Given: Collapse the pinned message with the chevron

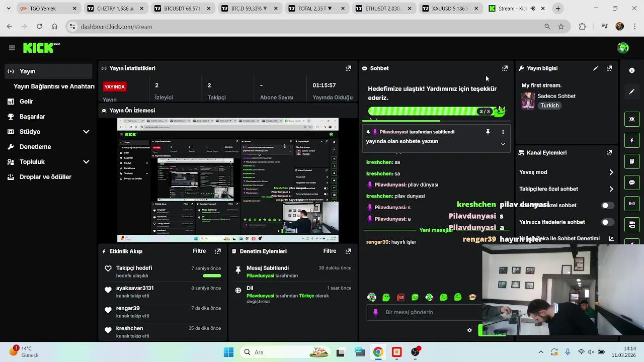Looking at the screenshot, I should coord(503,144).
